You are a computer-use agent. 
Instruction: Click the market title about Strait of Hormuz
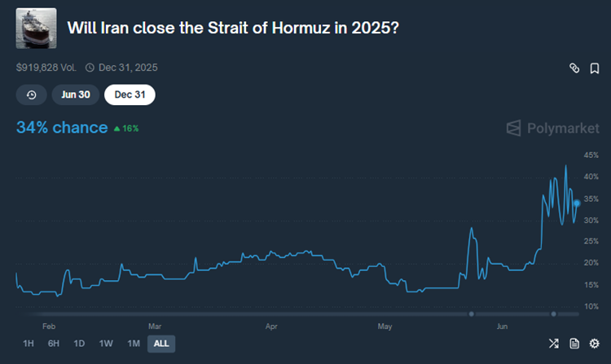tap(233, 28)
